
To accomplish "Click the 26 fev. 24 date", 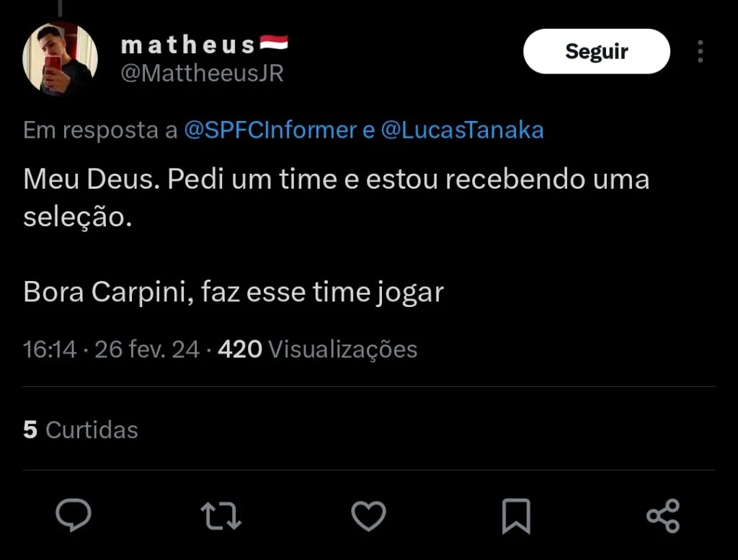I will pyautogui.click(x=147, y=350).
